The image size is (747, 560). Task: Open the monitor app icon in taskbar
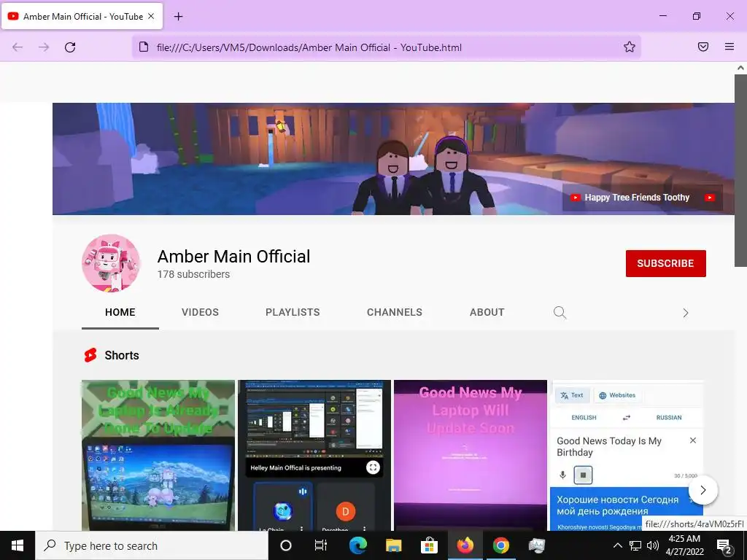click(x=536, y=545)
